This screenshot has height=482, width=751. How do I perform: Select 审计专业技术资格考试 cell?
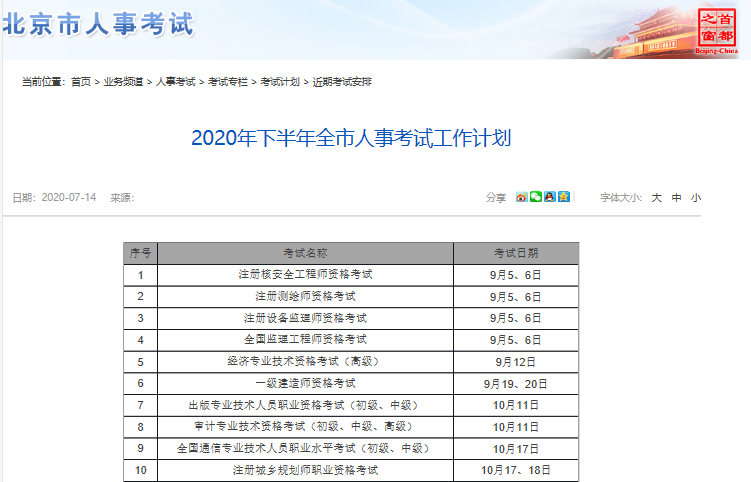[x=306, y=426]
